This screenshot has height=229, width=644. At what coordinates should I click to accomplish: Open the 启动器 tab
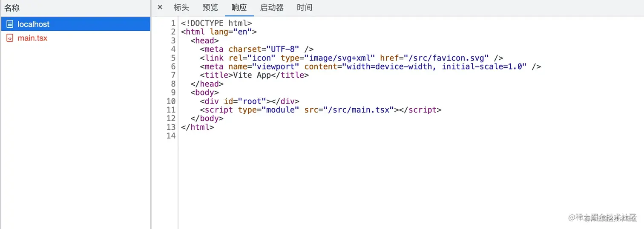pyautogui.click(x=272, y=7)
